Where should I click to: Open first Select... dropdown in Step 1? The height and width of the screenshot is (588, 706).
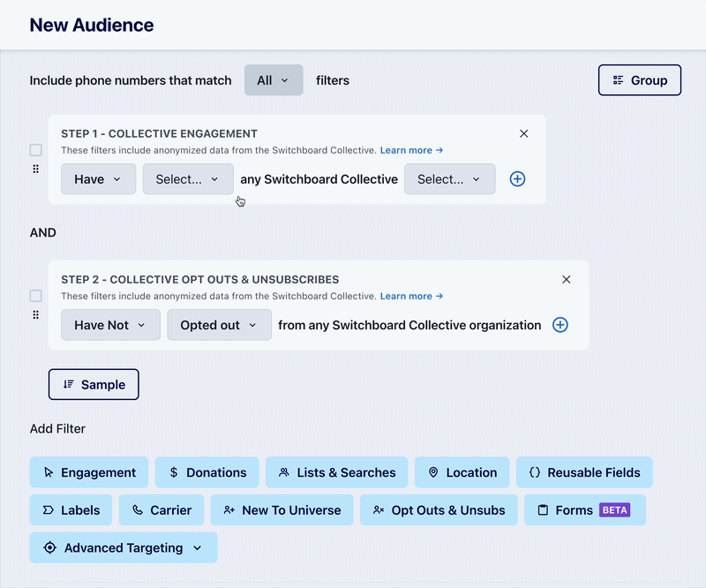188,179
